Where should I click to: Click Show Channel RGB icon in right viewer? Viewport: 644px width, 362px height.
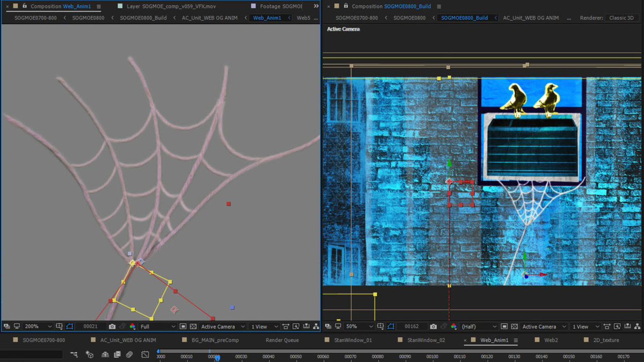[454, 327]
